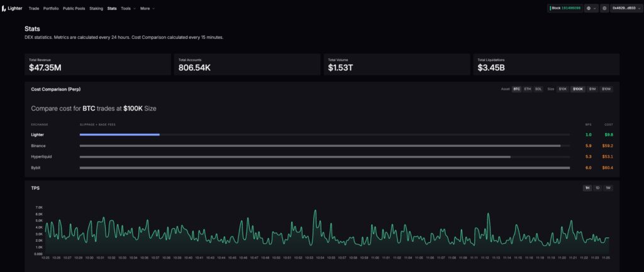Click the Lighter logo icon
644x272 pixels.
tap(6, 8)
